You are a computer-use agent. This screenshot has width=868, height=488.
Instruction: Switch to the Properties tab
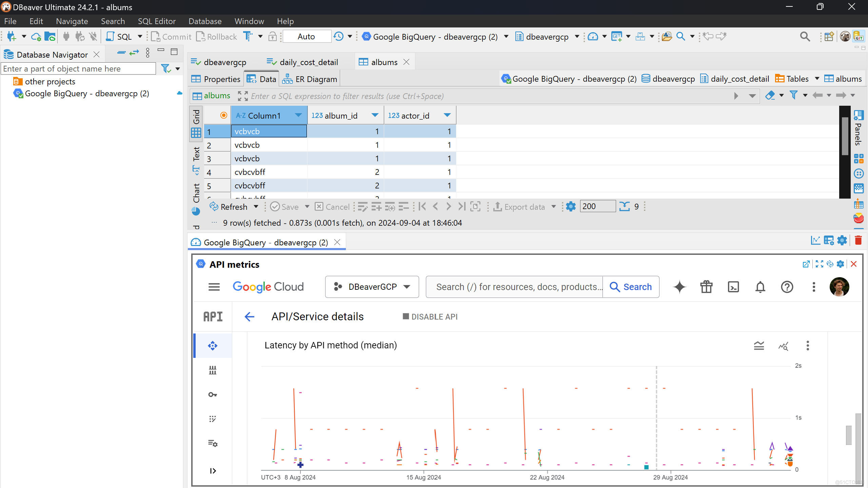point(216,79)
